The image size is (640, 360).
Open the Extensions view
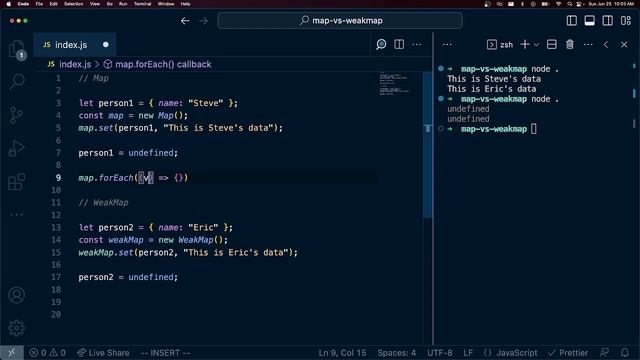pyautogui.click(x=16, y=182)
